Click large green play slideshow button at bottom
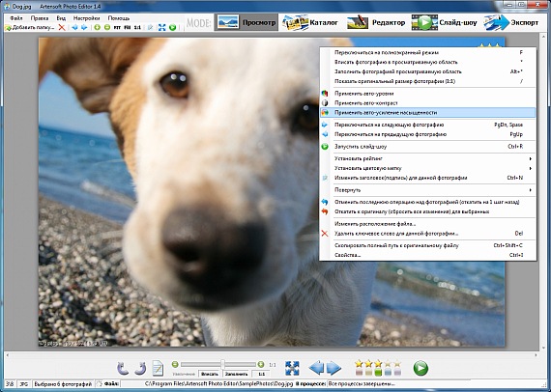 (420, 368)
